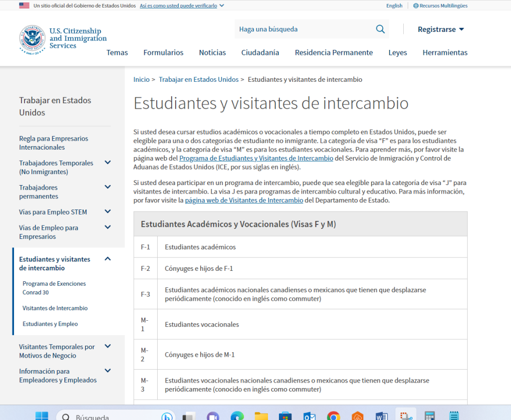The height and width of the screenshot is (420, 511).
Task: Select the F-3 table cell
Action: [145, 294]
